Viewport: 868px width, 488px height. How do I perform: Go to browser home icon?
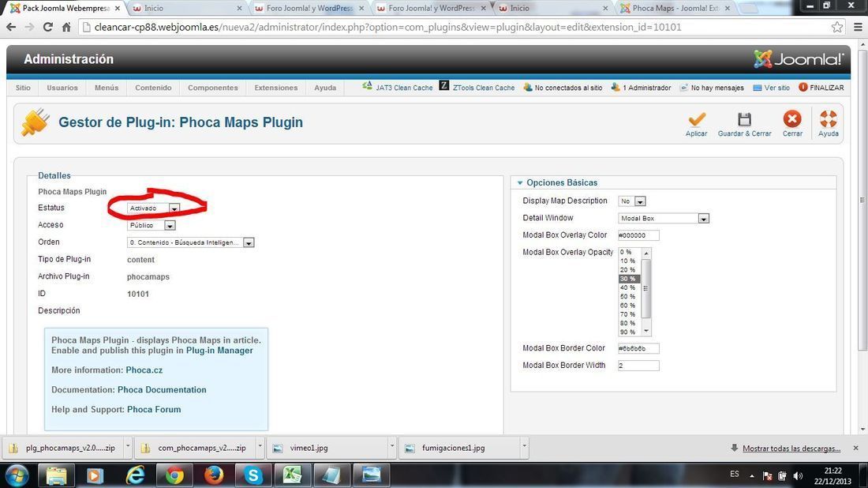[x=65, y=27]
